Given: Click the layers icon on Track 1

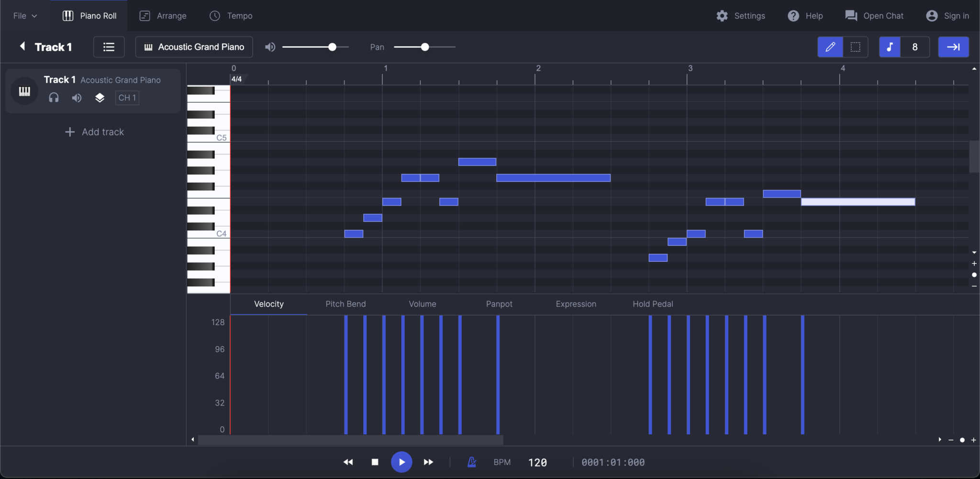Looking at the screenshot, I should [100, 98].
